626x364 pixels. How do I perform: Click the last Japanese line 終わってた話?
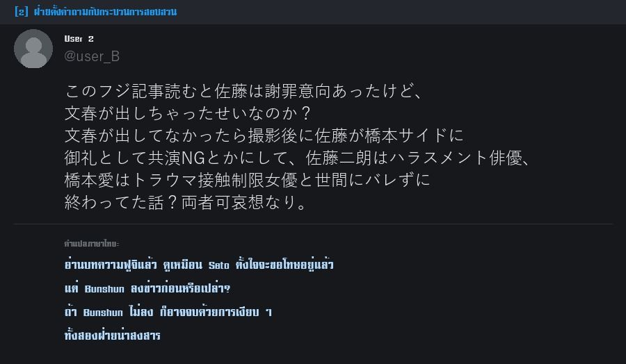coord(186,202)
